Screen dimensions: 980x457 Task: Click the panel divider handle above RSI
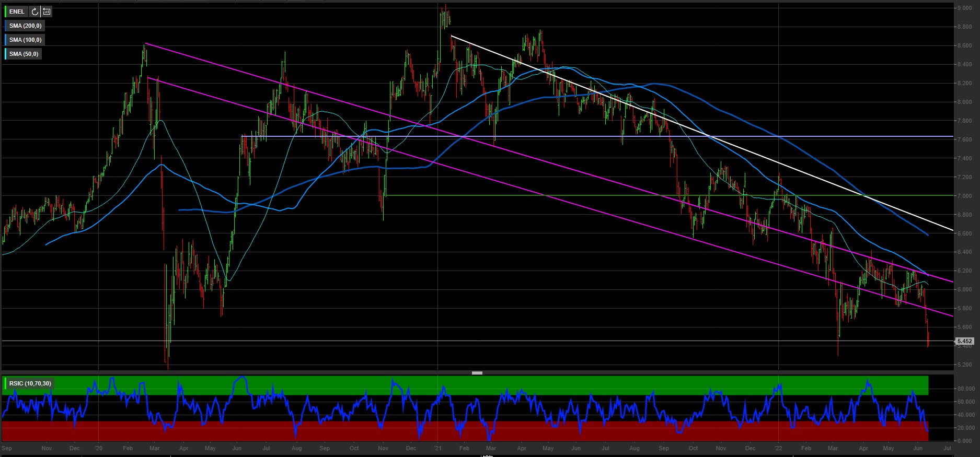pyautogui.click(x=477, y=373)
